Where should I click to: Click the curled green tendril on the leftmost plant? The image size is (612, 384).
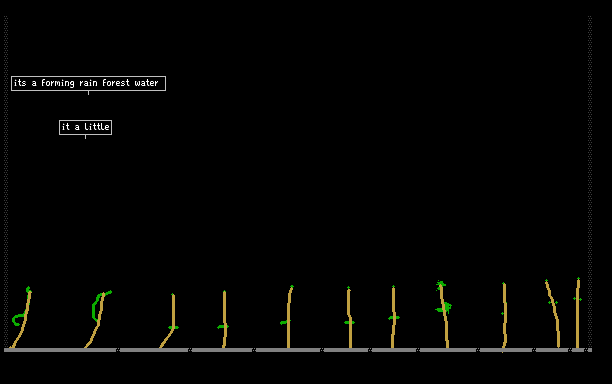(18, 320)
